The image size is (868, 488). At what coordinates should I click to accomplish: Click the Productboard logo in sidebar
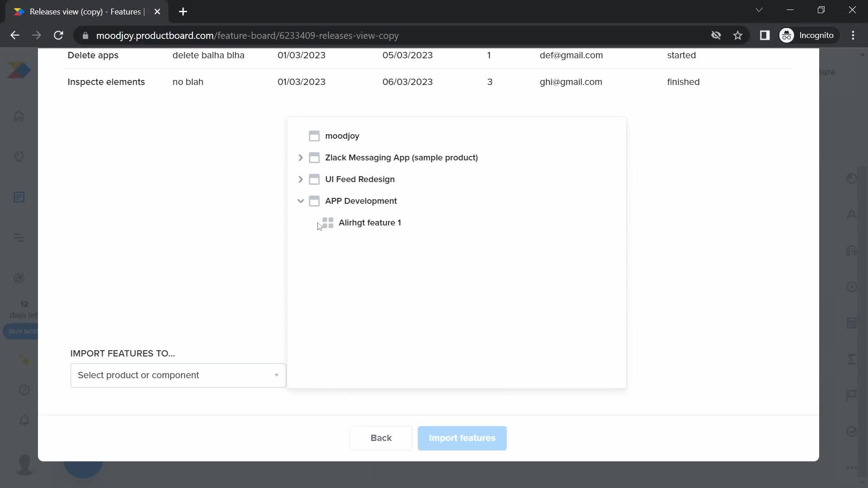click(x=19, y=70)
